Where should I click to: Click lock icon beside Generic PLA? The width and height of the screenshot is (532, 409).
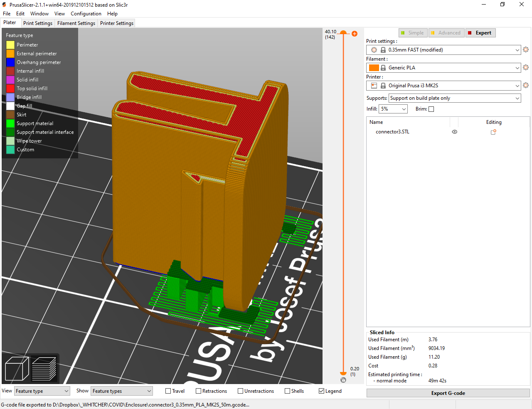tap(383, 68)
